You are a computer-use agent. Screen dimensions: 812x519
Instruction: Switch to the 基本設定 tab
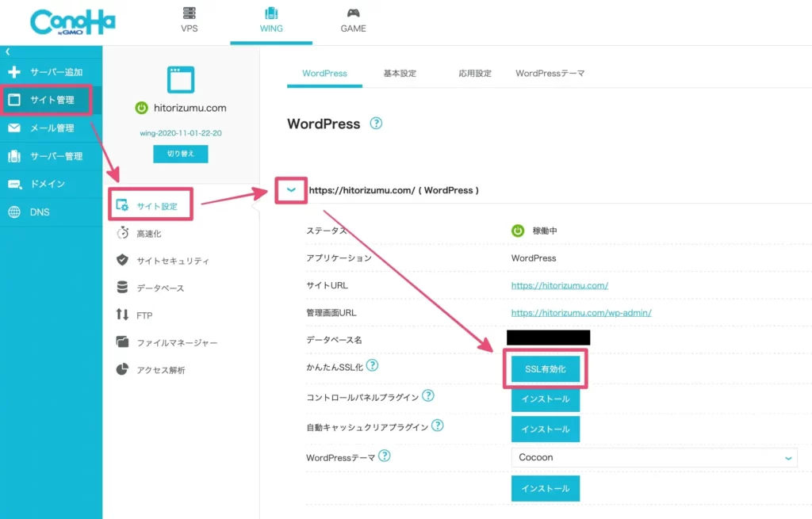click(x=400, y=74)
